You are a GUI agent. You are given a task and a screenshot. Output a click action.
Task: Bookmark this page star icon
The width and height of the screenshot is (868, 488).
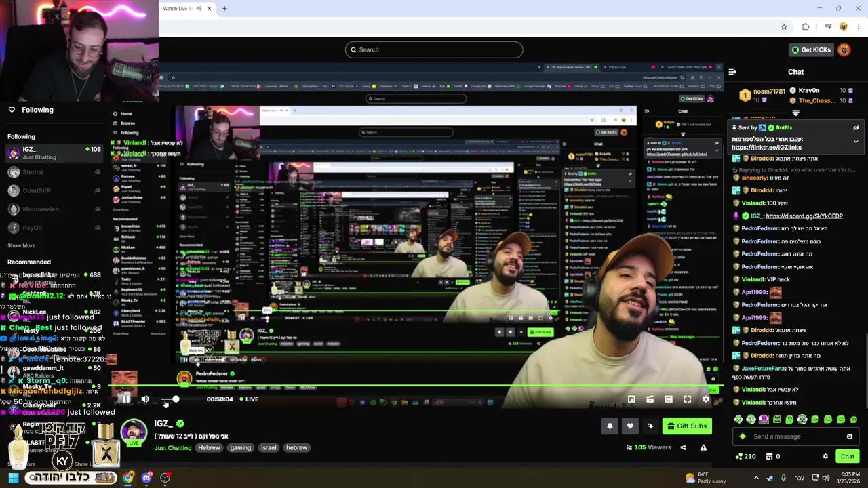click(784, 27)
